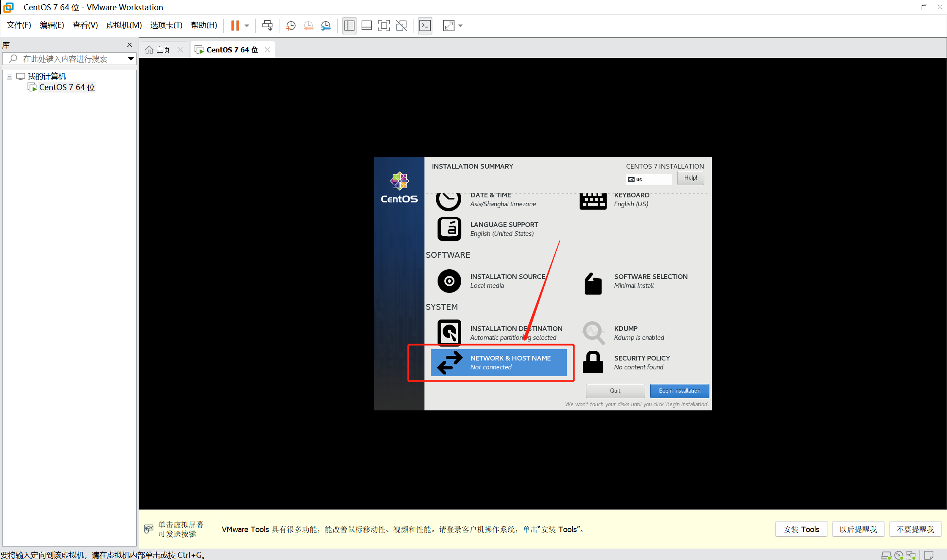Enter full screen mode
Viewport: 947px width, 560px height.
tap(383, 25)
